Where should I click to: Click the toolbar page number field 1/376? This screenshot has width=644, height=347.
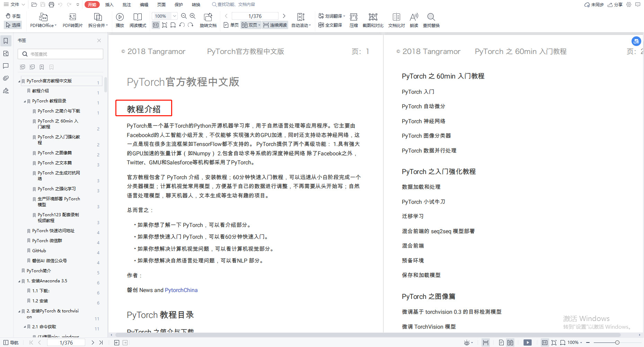pyautogui.click(x=255, y=16)
